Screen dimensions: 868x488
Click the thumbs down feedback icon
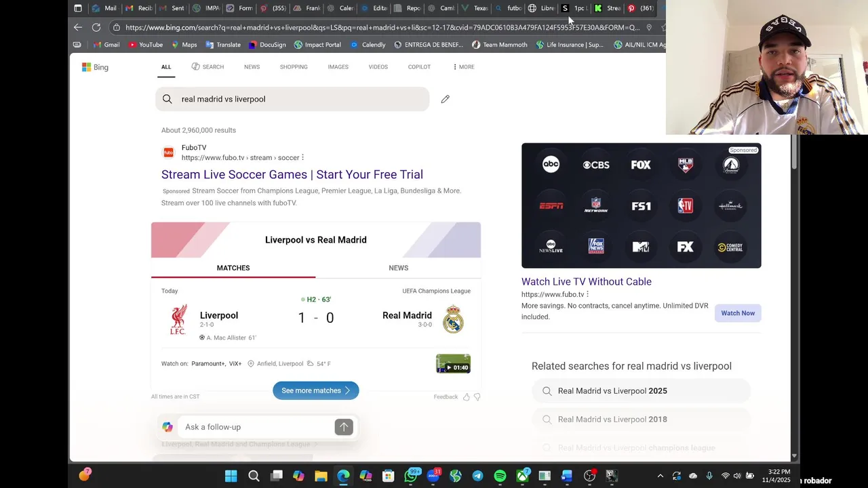477,396
